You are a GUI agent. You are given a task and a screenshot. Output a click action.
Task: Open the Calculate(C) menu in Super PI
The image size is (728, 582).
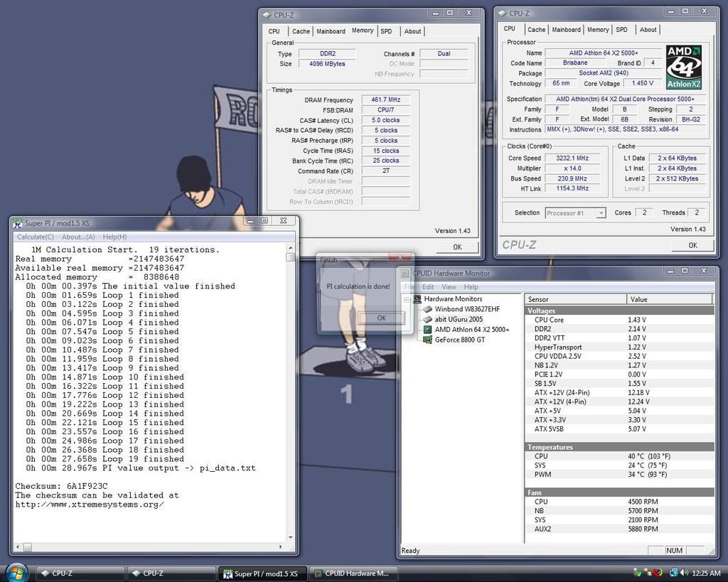(x=36, y=237)
